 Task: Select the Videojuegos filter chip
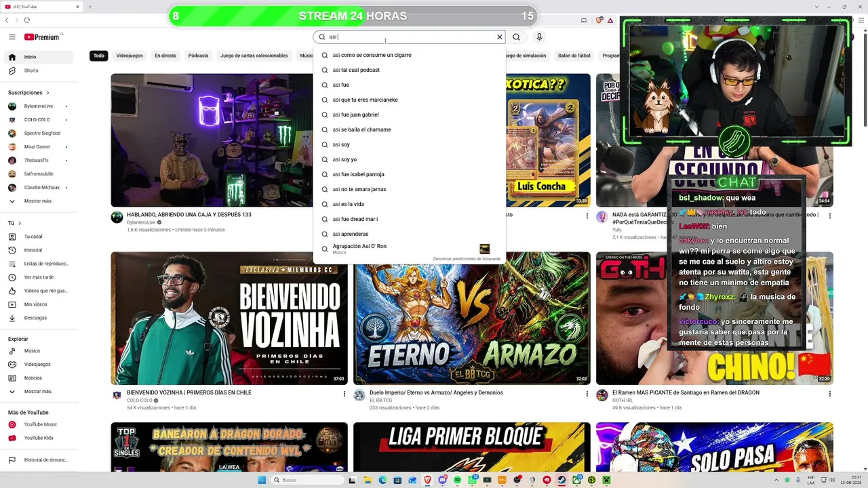pos(130,56)
